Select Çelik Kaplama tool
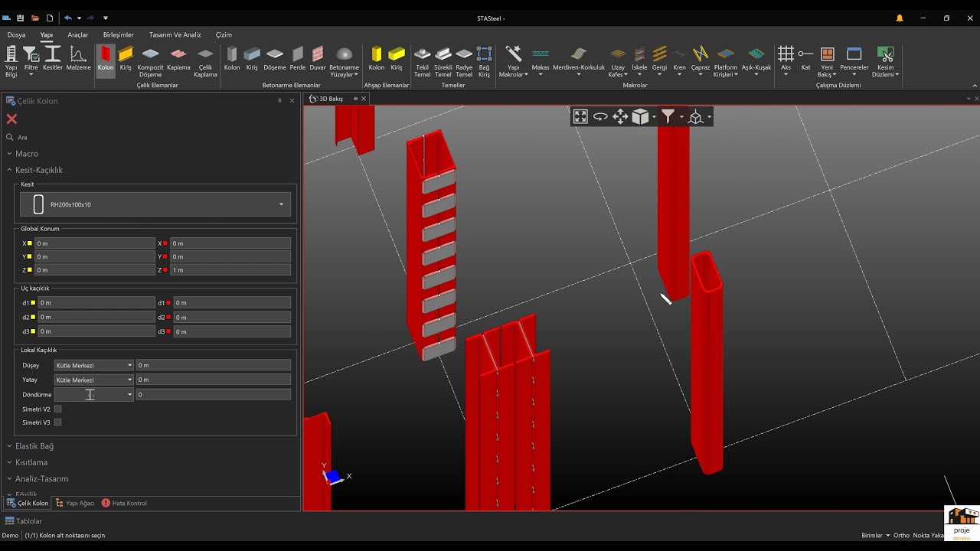 (205, 61)
